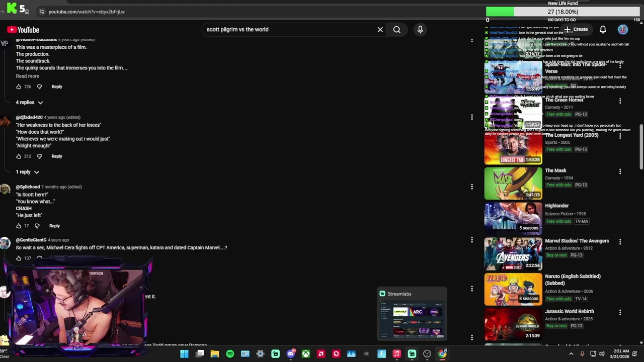This screenshot has height=362, width=644.
Task: Open options menu for The Avengers
Action: click(x=620, y=242)
